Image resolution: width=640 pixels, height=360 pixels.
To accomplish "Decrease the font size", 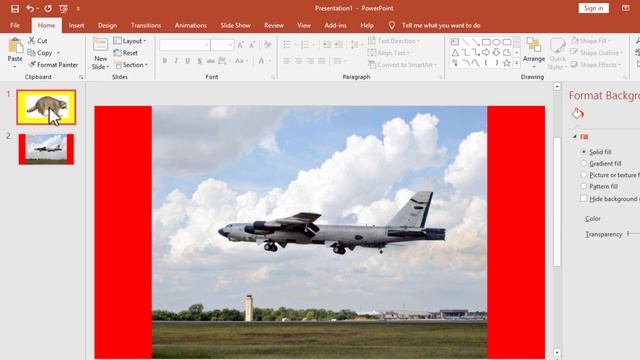I will click(252, 45).
